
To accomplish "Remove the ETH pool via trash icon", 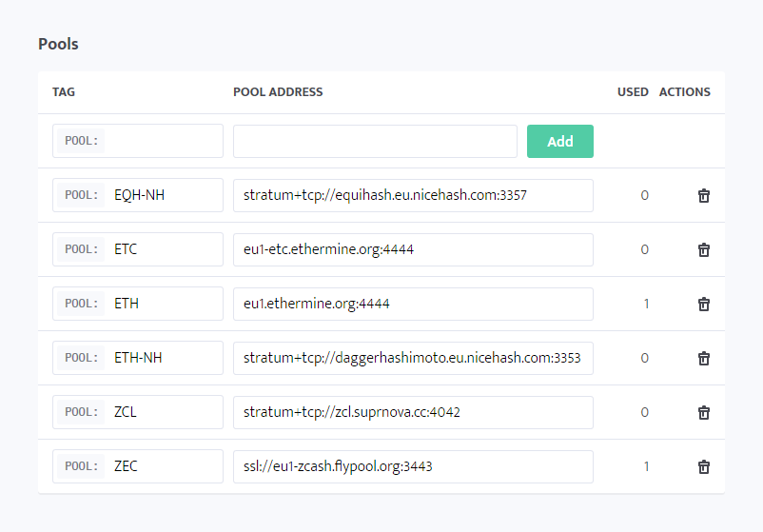I will (x=704, y=304).
